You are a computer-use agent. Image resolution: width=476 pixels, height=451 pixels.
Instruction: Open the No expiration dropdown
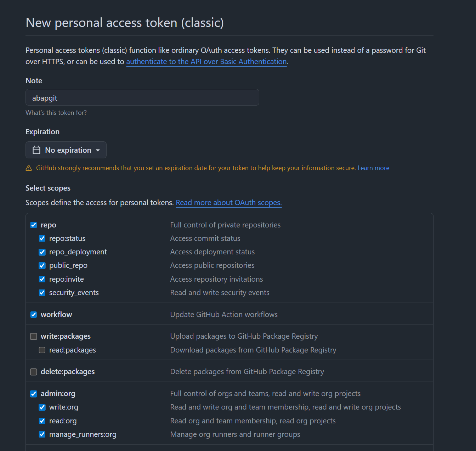66,150
